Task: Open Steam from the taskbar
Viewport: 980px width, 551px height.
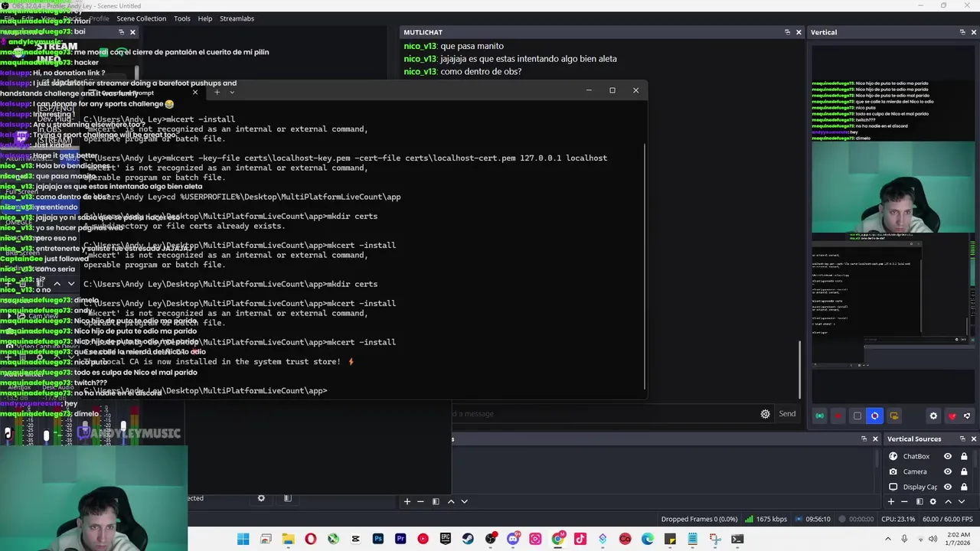Action: tap(468, 540)
